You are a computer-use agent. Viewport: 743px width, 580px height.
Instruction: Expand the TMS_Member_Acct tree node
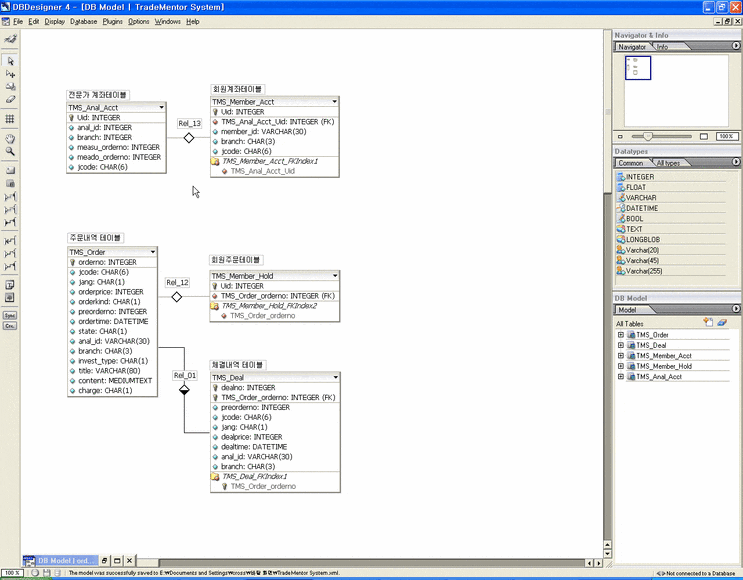coord(621,356)
